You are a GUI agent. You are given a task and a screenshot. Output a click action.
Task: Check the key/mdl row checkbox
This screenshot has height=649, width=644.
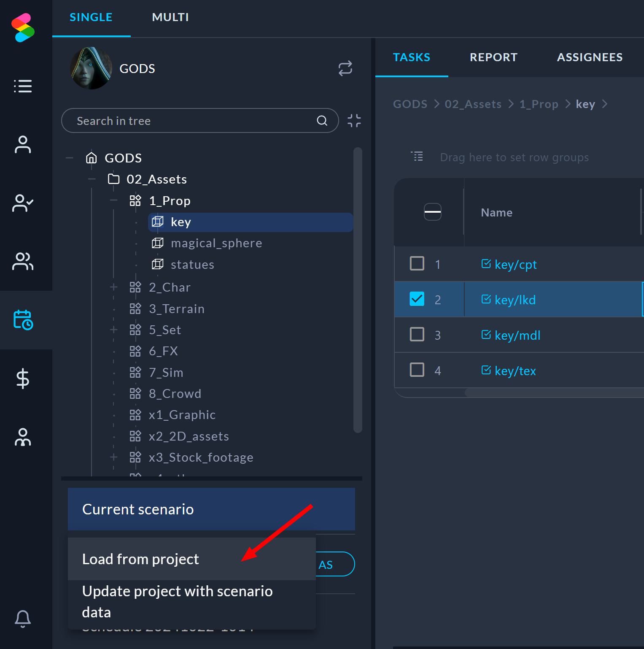[417, 334]
